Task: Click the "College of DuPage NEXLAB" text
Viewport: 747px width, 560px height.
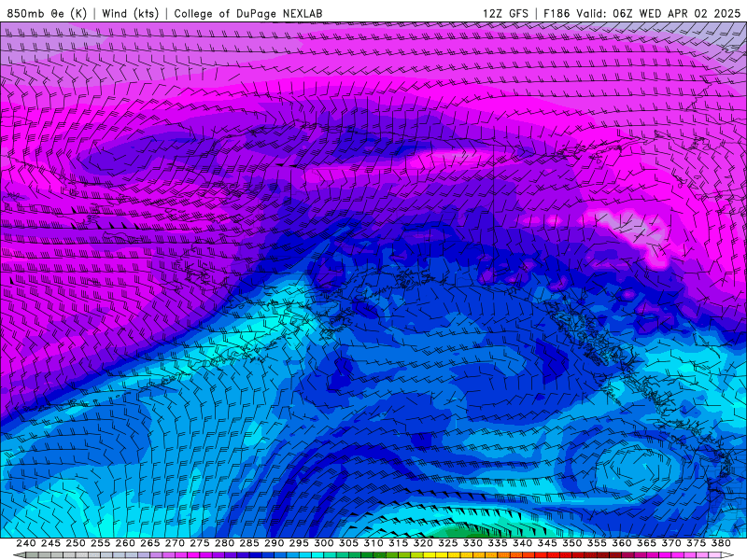Action: (x=247, y=13)
